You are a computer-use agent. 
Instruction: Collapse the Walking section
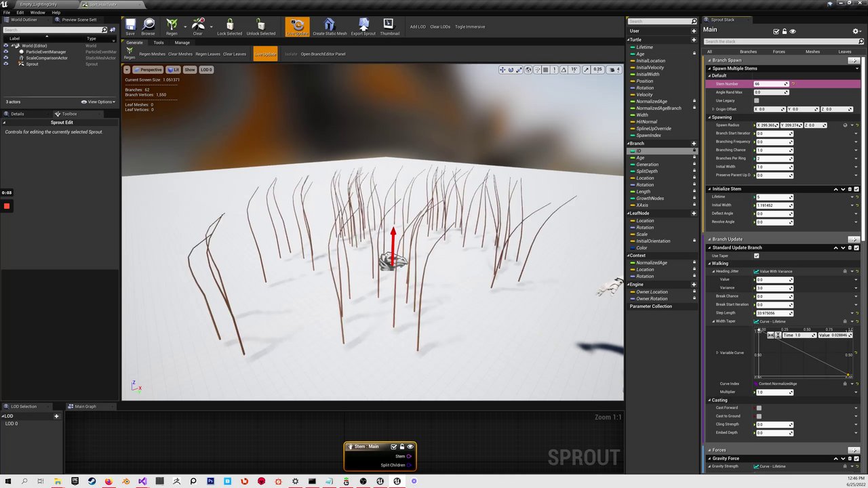pyautogui.click(x=710, y=264)
